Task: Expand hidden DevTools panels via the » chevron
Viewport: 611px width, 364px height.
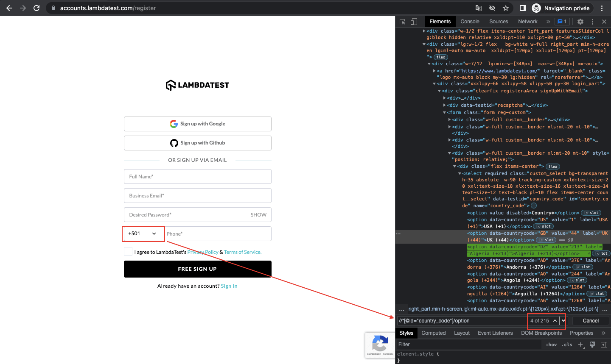Action: [548, 21]
